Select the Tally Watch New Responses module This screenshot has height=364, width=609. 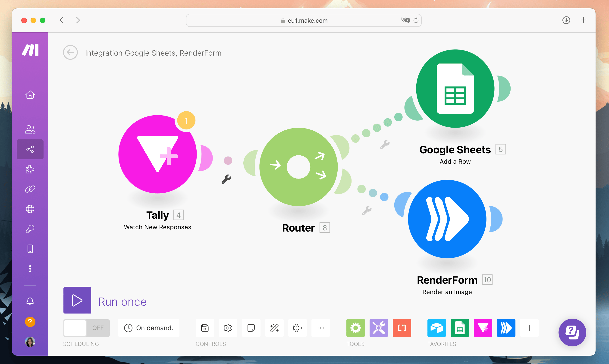tap(157, 154)
